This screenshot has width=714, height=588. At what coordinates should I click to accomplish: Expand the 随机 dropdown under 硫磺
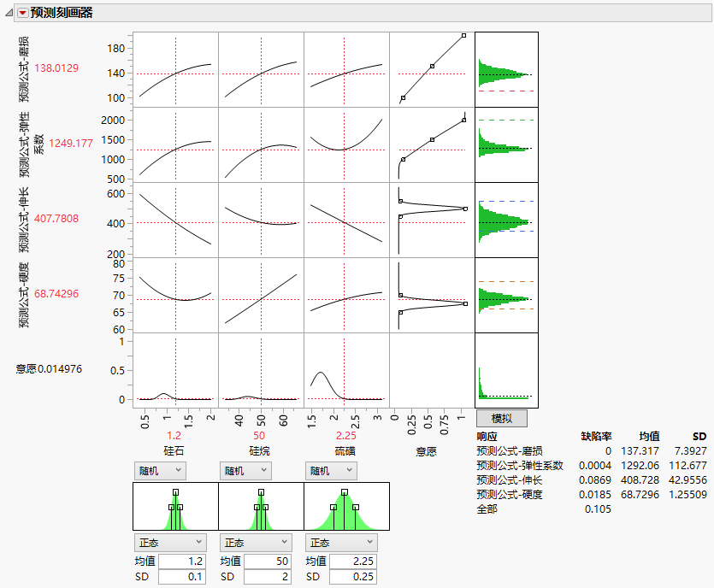(331, 470)
